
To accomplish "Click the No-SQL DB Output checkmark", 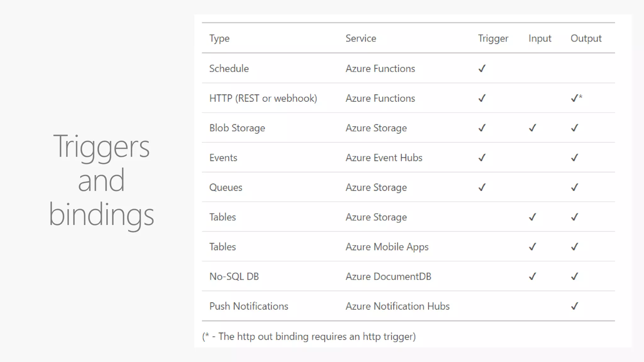I will [575, 276].
